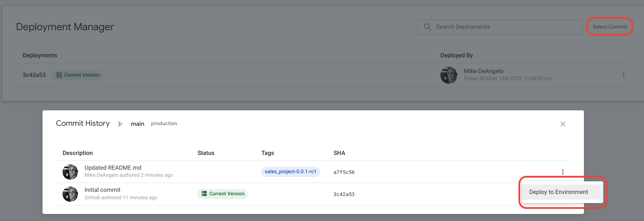Viewport: 644px width, 221px height.
Task: Click the Tags column header
Action: (268, 153)
